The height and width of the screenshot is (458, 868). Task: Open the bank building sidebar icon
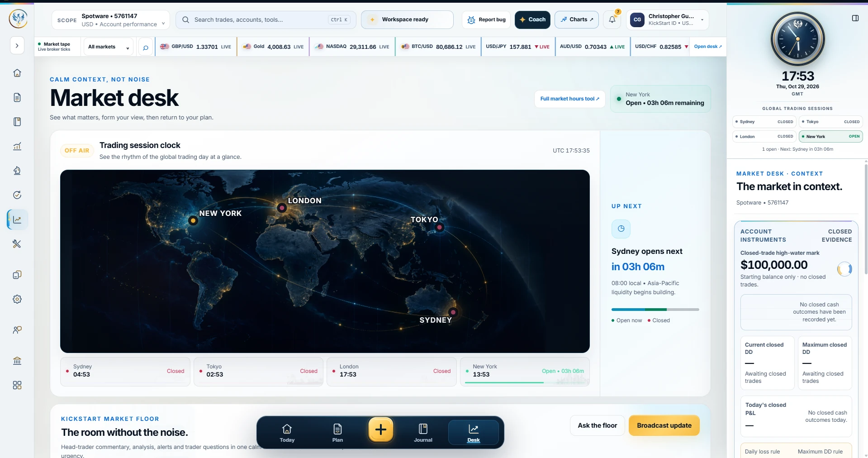(x=17, y=361)
